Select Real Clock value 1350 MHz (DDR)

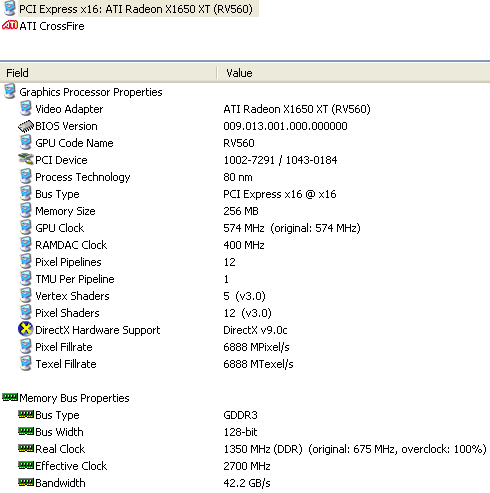pyautogui.click(x=263, y=449)
